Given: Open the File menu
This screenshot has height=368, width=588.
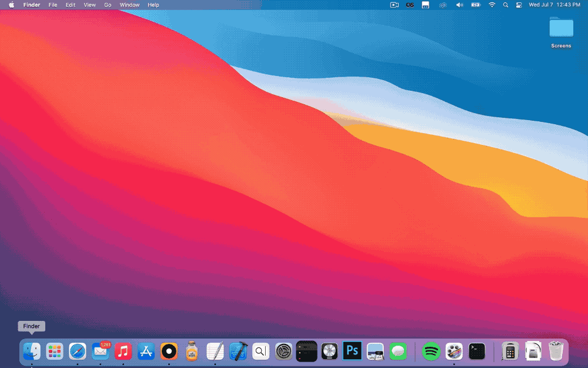Looking at the screenshot, I should pyautogui.click(x=53, y=5).
